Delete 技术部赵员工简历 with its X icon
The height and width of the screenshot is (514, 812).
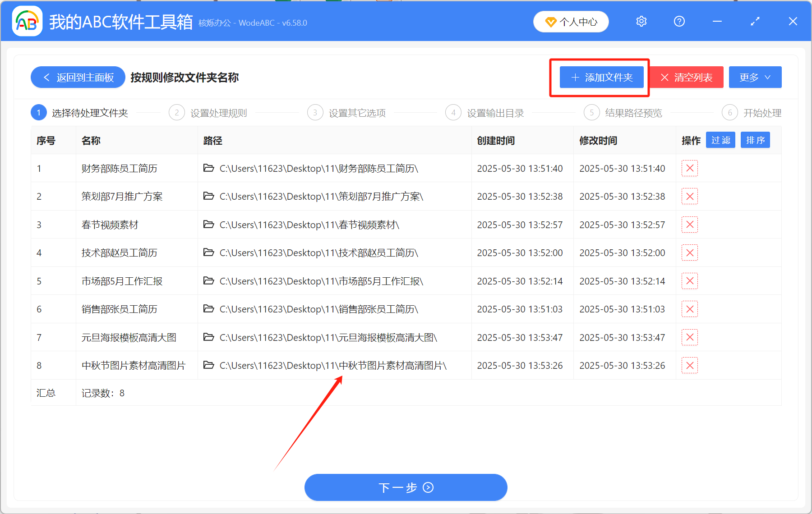pyautogui.click(x=689, y=252)
